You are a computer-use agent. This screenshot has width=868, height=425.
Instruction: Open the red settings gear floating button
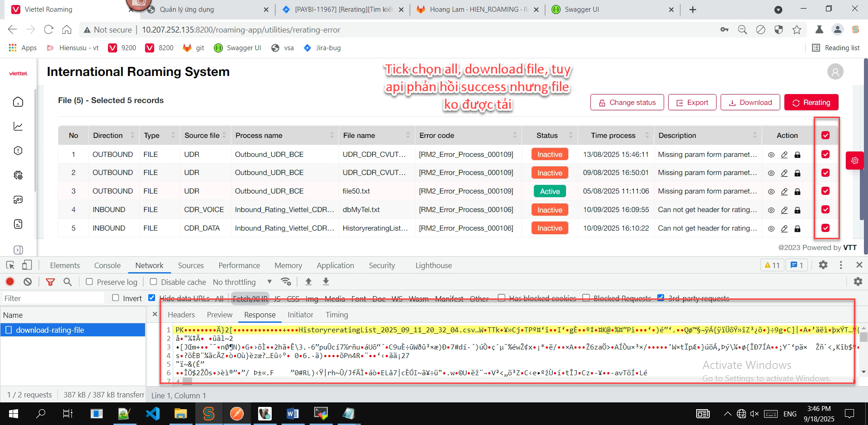pos(854,161)
